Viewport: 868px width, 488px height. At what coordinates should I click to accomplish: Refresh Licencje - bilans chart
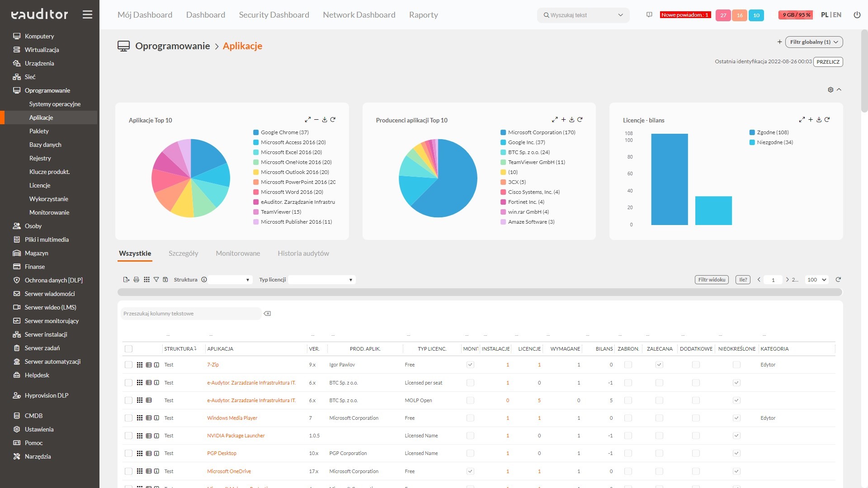(827, 120)
